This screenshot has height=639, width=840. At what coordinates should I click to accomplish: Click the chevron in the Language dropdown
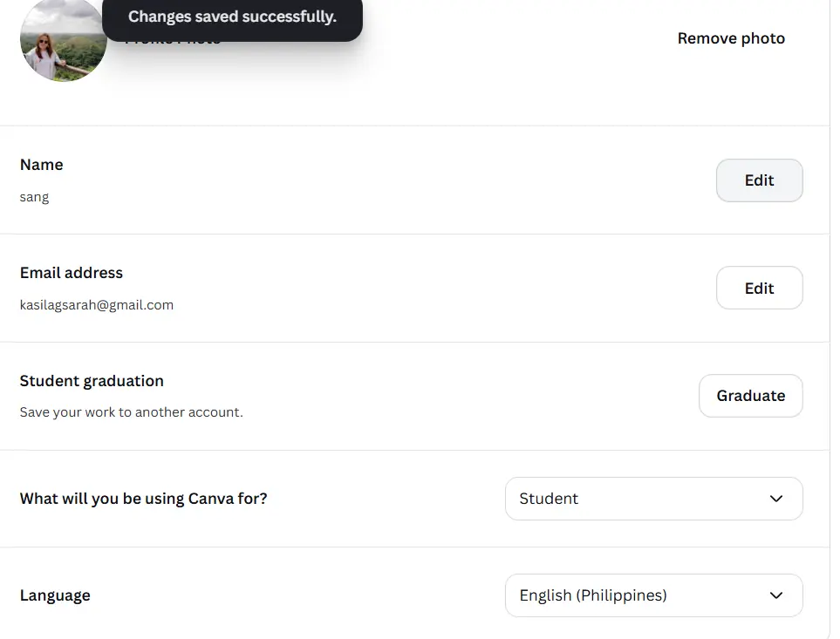click(x=775, y=595)
